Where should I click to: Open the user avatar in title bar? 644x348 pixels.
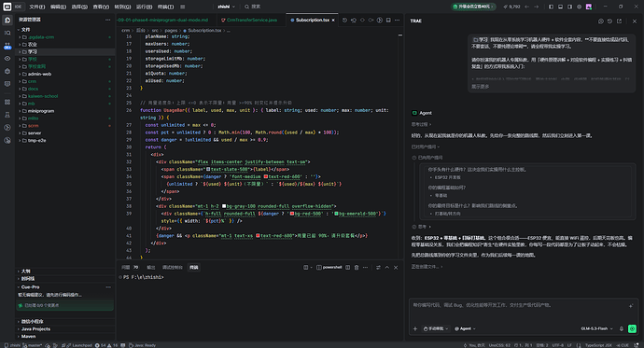tap(589, 7)
